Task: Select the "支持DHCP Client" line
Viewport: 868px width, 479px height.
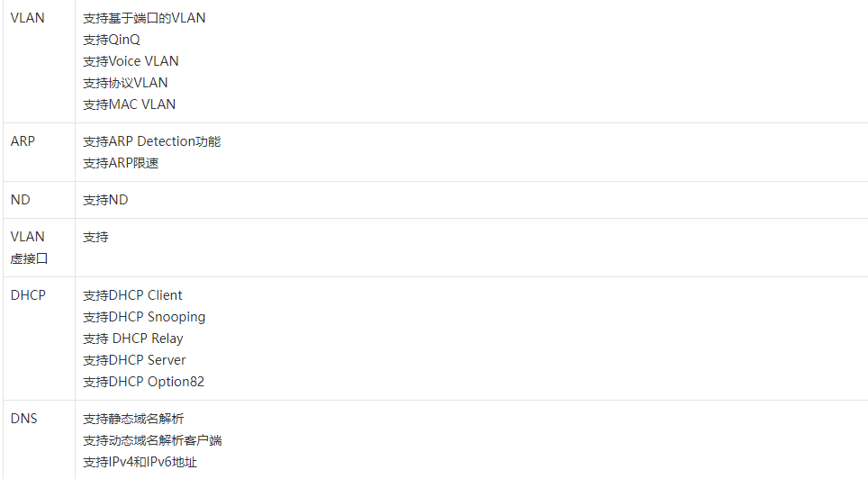Action: (132, 295)
